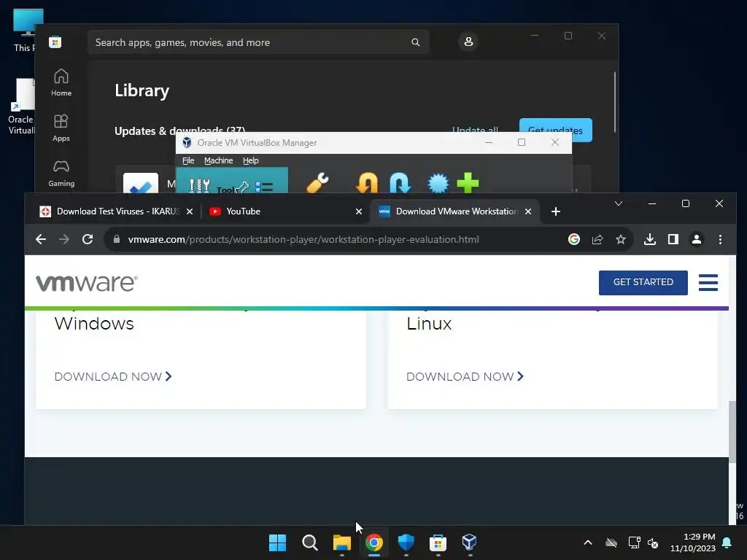
Task: Open a new Chrome tab
Action: click(x=555, y=211)
